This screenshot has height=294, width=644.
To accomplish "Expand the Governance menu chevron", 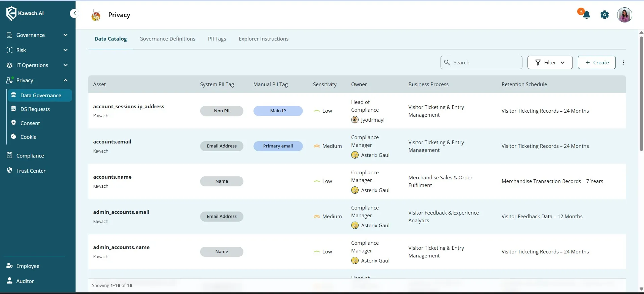I will pos(65,35).
